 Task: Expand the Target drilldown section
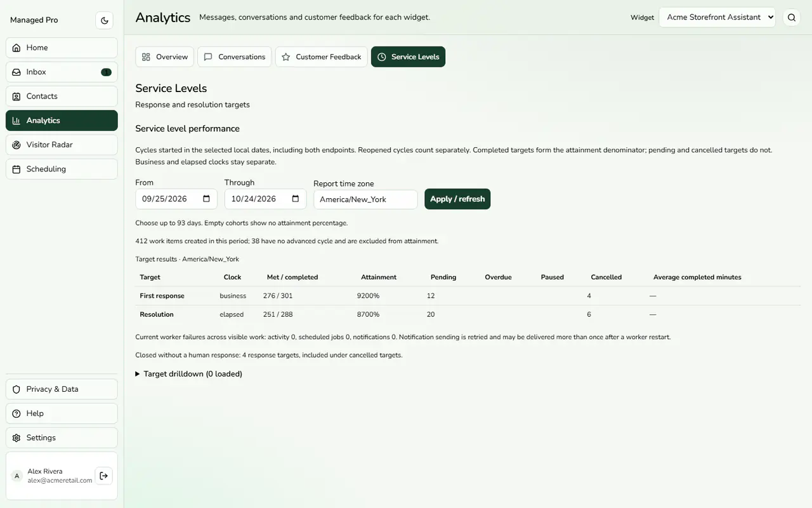pos(189,374)
